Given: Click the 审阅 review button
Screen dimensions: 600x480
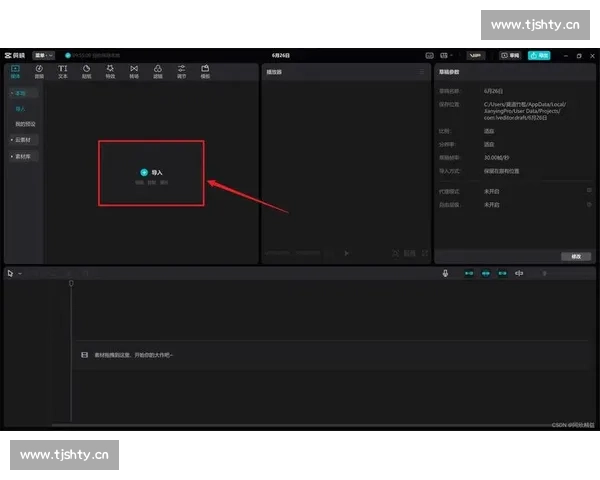Looking at the screenshot, I should tap(510, 56).
